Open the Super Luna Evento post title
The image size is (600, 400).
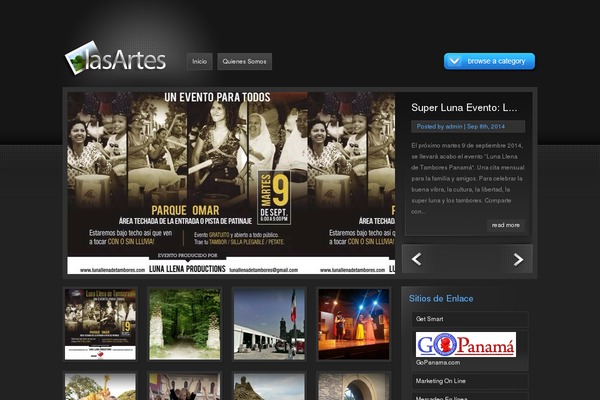click(464, 108)
